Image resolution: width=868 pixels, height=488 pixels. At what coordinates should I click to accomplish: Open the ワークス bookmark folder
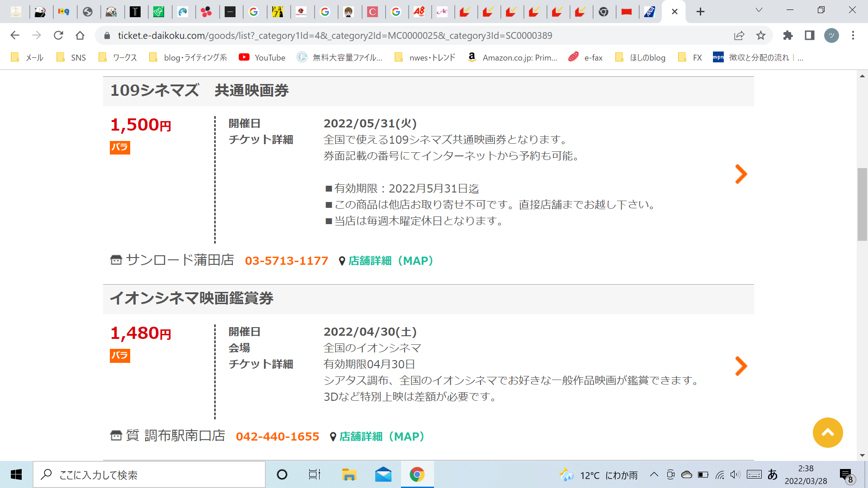pos(118,57)
